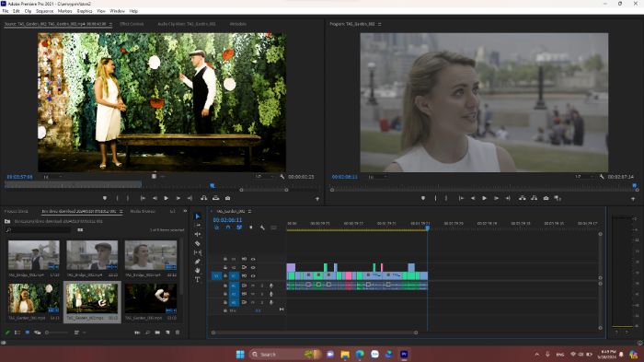Viewport: 644px width, 362px height.
Task: Open timeline display settings wrench
Action: (x=262, y=228)
